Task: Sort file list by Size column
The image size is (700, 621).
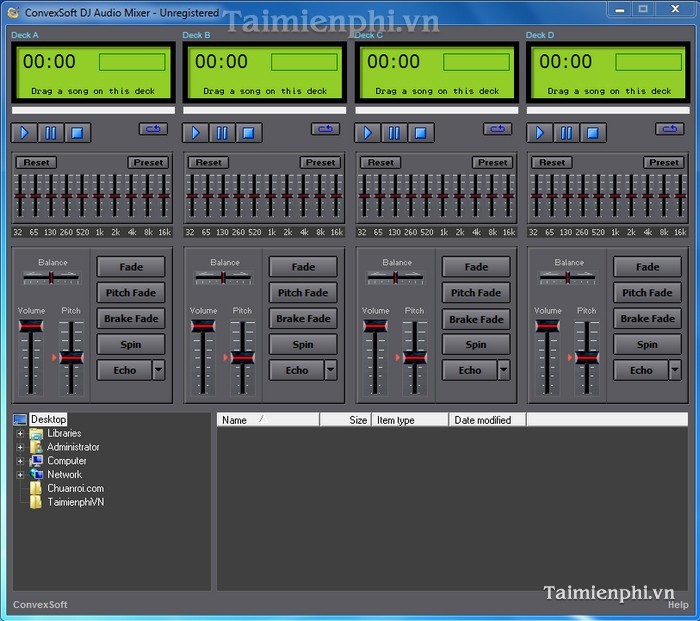Action: [x=346, y=420]
